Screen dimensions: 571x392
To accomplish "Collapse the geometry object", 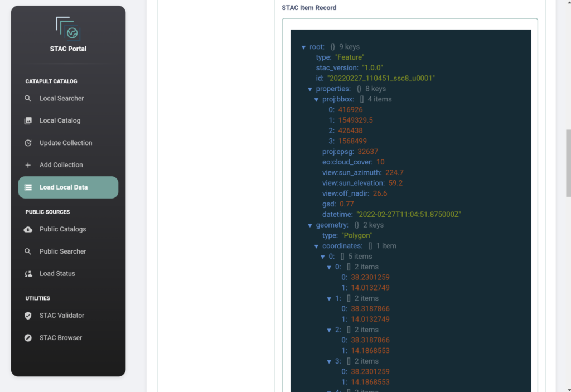I will pyautogui.click(x=311, y=225).
